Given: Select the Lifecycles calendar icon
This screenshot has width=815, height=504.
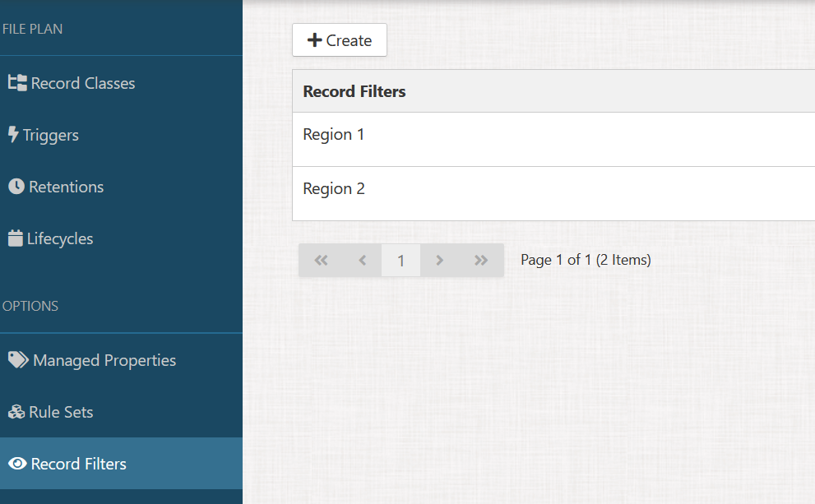Looking at the screenshot, I should 16,238.
